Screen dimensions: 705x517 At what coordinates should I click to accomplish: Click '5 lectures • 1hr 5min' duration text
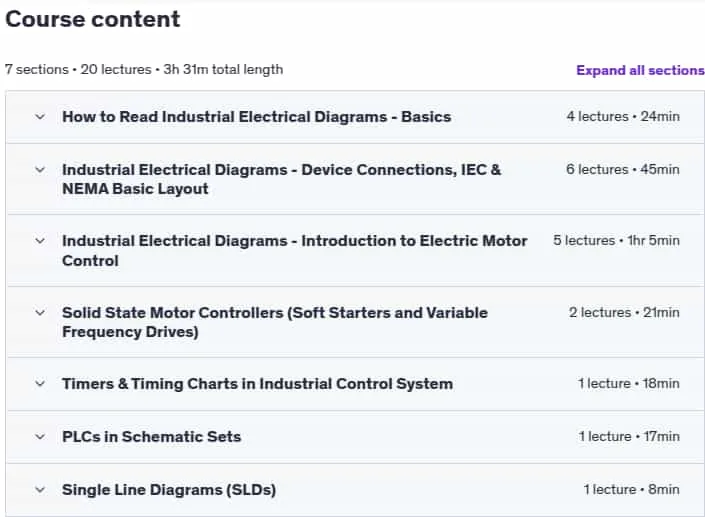point(616,241)
